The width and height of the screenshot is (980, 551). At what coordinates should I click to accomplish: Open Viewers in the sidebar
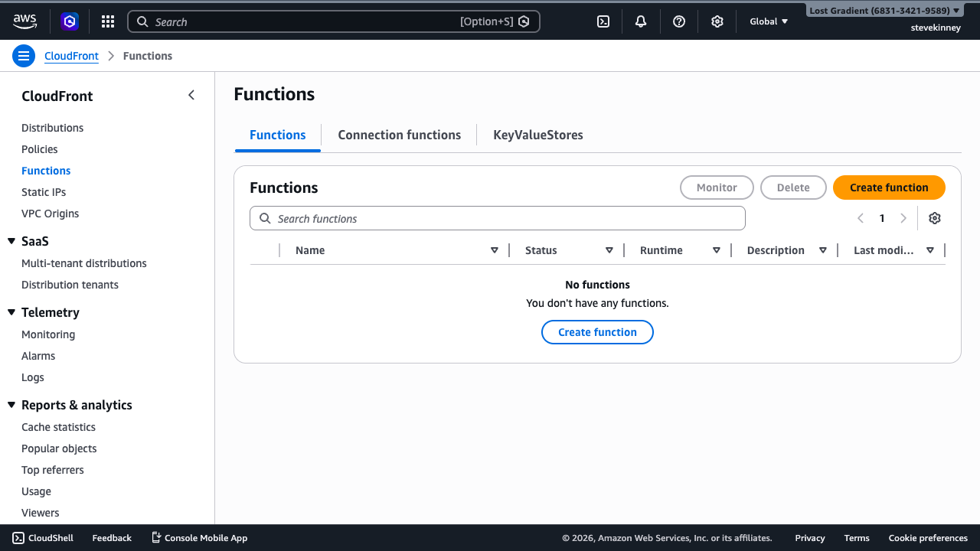coord(40,513)
